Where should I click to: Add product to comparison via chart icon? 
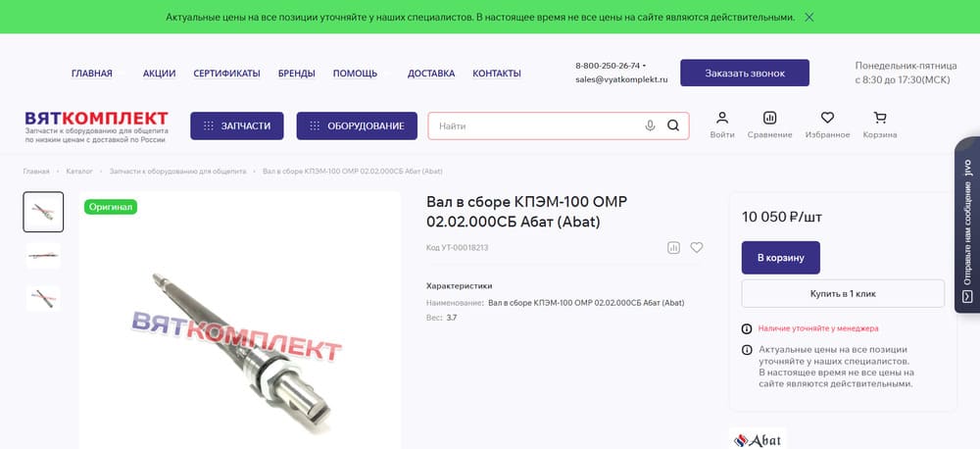(x=673, y=248)
